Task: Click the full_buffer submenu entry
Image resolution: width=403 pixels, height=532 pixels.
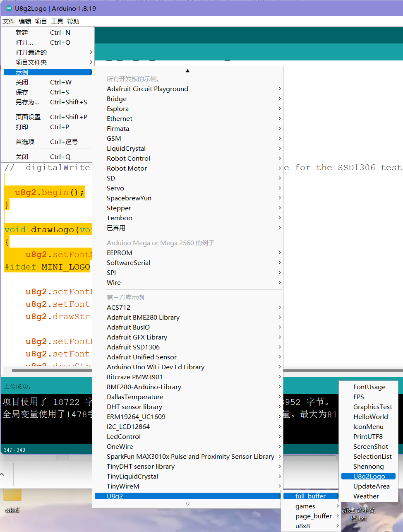Action: (x=311, y=496)
